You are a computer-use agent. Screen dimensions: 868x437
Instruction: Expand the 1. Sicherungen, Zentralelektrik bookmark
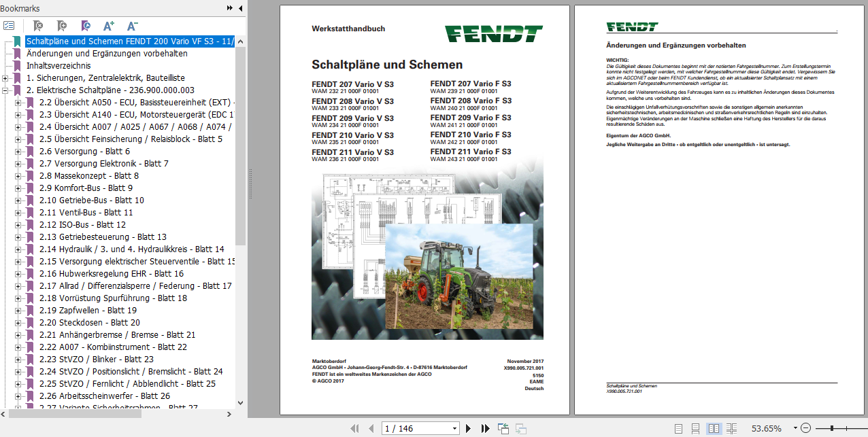(x=5, y=78)
